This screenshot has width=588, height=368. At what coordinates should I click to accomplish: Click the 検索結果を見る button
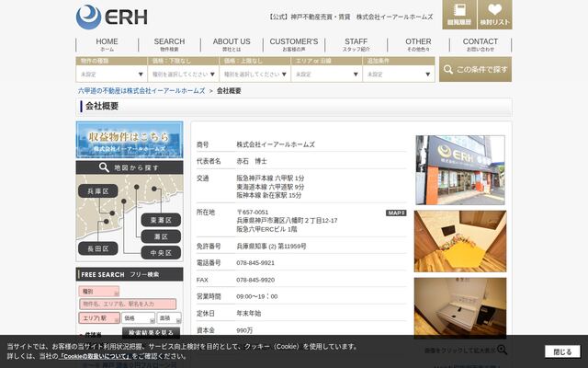pos(151,333)
